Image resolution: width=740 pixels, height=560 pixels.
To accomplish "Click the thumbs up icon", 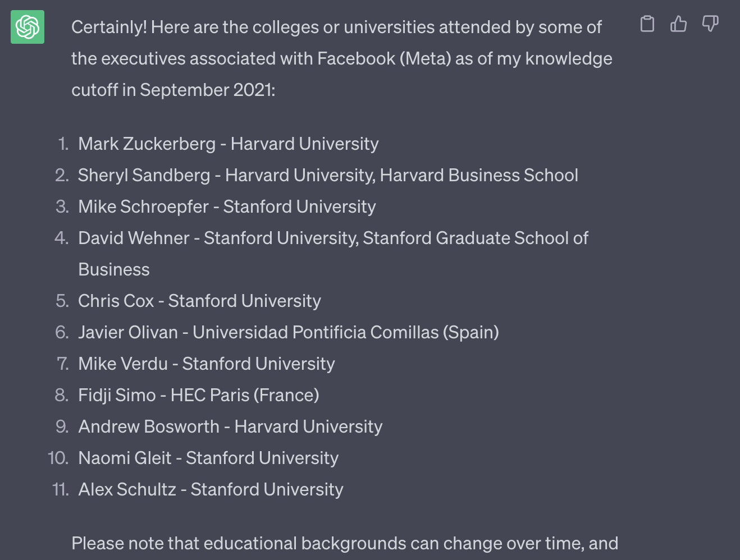I will point(679,24).
